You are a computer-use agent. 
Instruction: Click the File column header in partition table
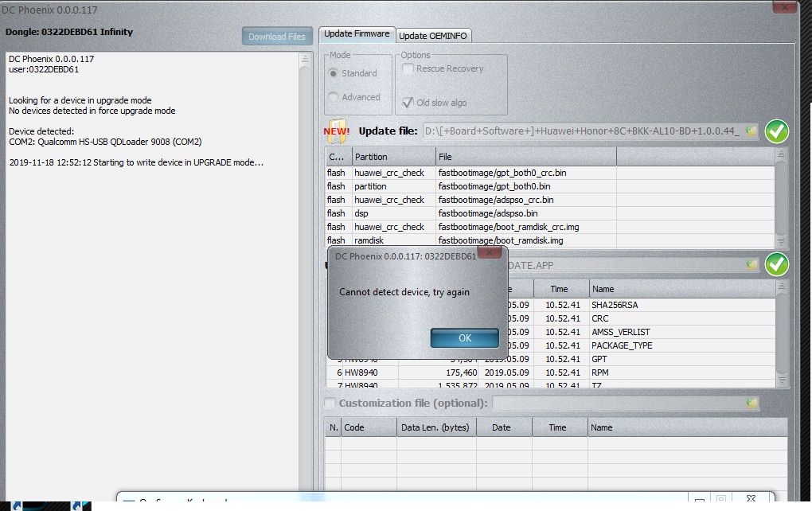(x=526, y=157)
